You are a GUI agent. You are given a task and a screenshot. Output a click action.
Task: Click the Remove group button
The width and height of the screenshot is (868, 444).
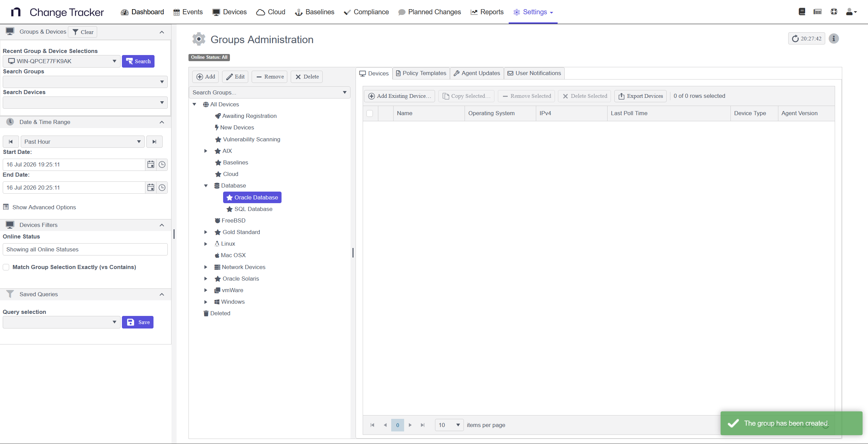(x=270, y=77)
